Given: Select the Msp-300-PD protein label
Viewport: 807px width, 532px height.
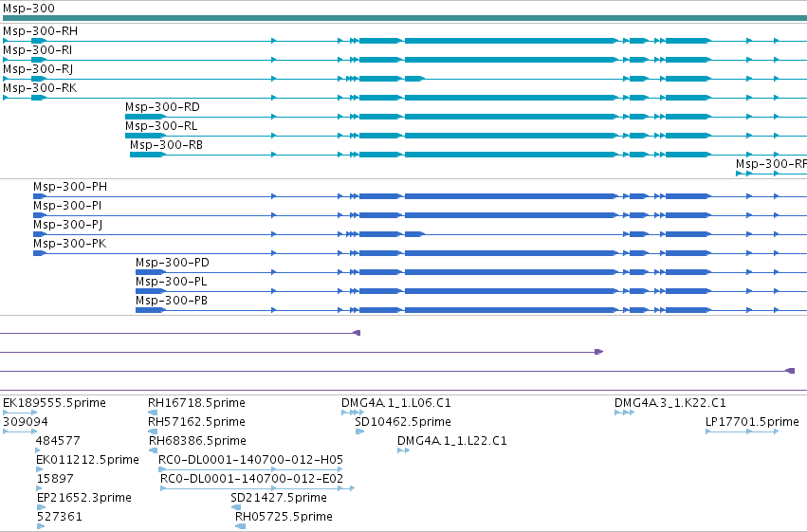Looking at the screenshot, I should tap(173, 263).
